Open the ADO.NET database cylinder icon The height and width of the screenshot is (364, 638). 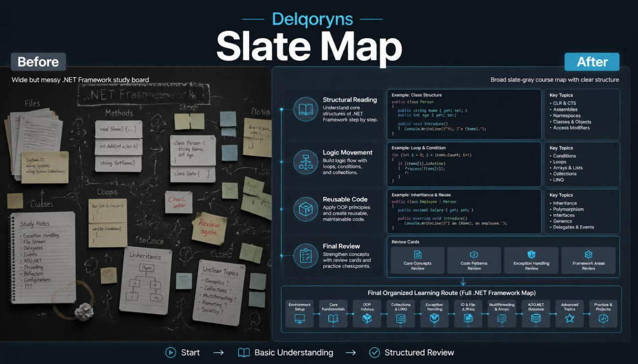point(536,319)
